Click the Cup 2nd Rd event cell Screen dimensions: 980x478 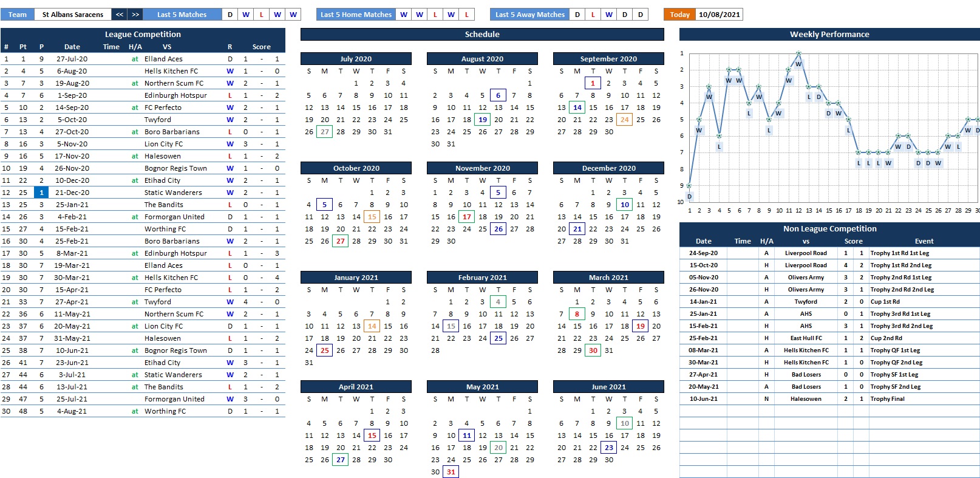[x=886, y=338]
